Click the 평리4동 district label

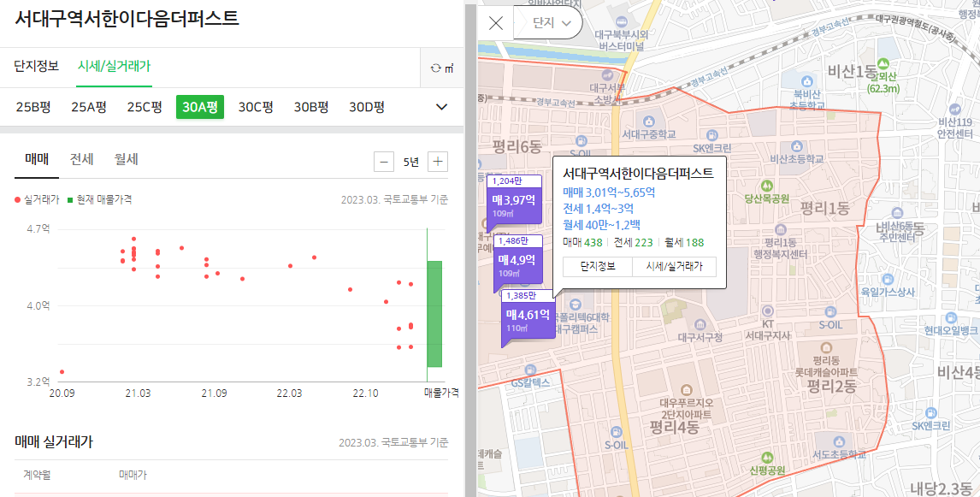point(674,428)
